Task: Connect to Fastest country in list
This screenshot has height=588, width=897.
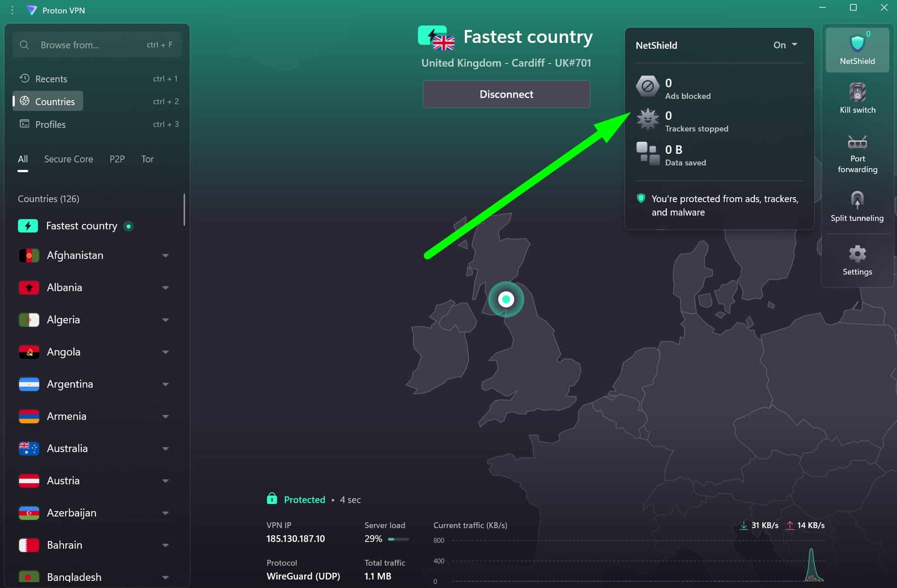Action: point(81,226)
